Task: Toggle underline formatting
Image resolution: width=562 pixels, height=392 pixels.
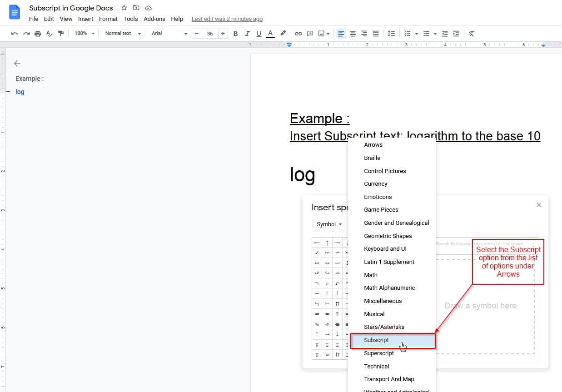Action: [x=259, y=33]
